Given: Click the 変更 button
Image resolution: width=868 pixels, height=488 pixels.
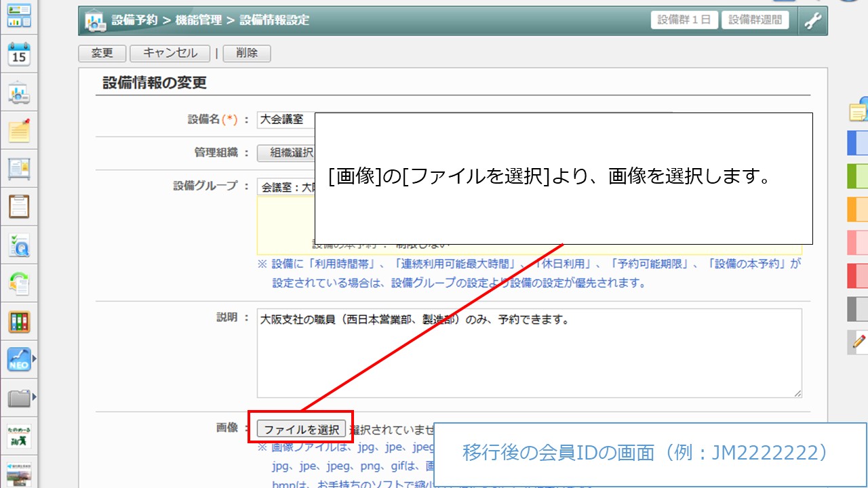Looking at the screenshot, I should (x=102, y=53).
